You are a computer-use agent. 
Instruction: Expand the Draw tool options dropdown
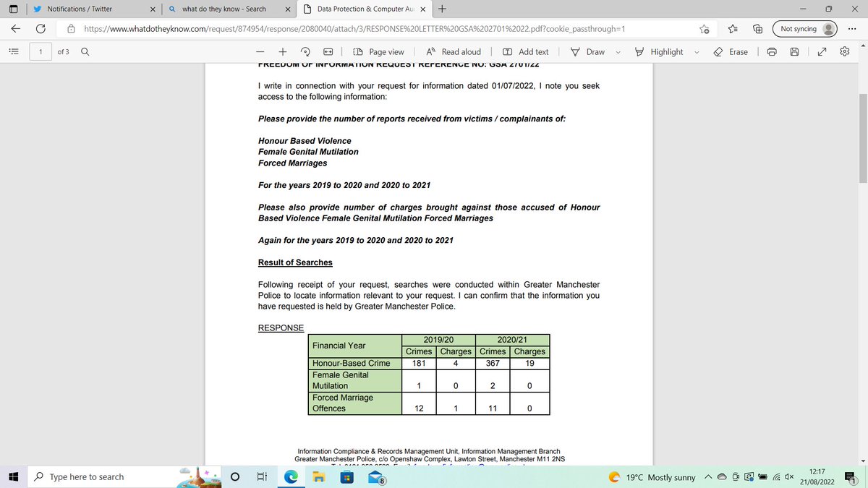click(x=618, y=52)
